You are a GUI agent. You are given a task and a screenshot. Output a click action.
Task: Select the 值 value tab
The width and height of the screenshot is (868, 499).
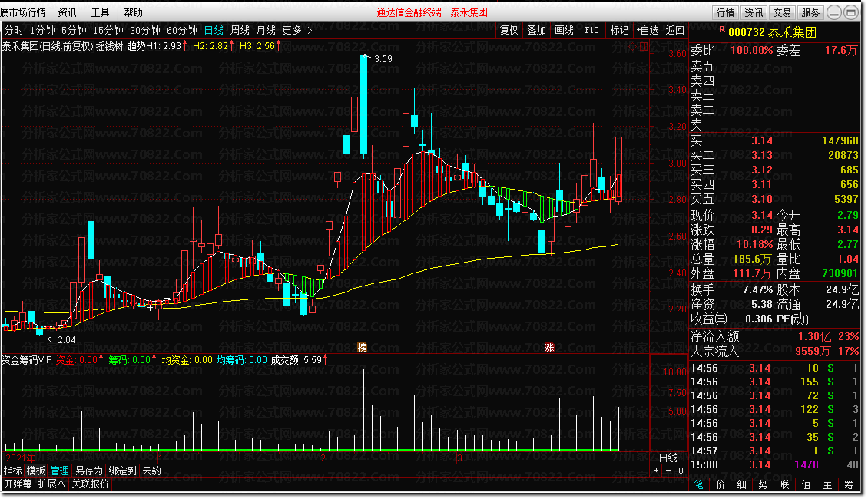[x=806, y=484]
